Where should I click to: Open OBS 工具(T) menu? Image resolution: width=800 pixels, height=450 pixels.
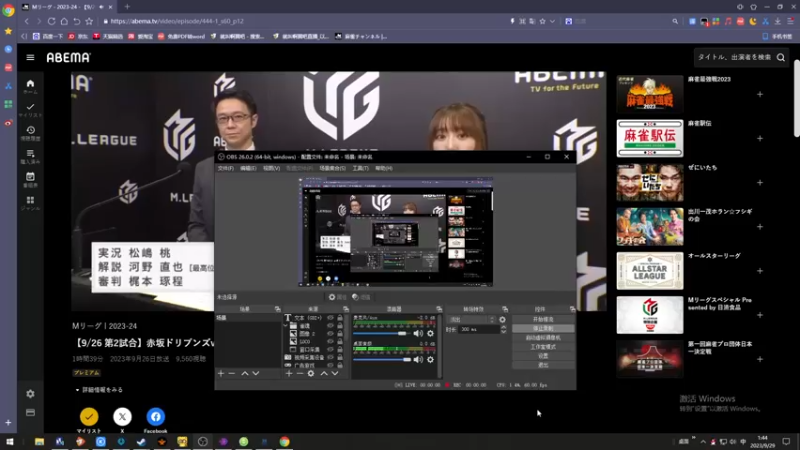point(360,168)
